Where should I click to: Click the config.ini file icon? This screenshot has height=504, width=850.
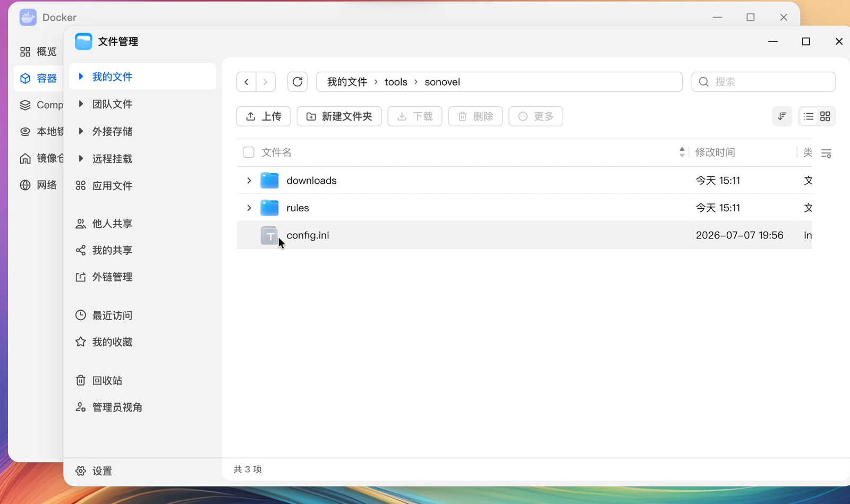click(x=269, y=235)
